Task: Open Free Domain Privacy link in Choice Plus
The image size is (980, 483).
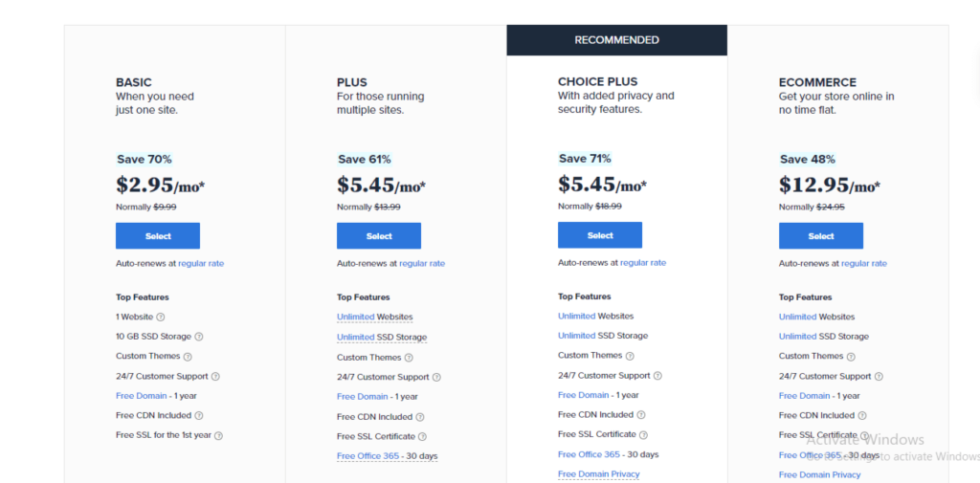Action: coord(599,474)
